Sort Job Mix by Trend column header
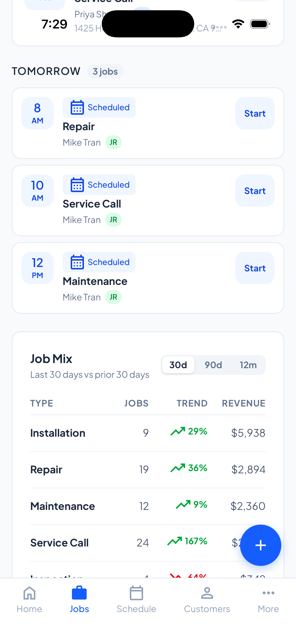This screenshot has height=644, width=296. (x=192, y=403)
